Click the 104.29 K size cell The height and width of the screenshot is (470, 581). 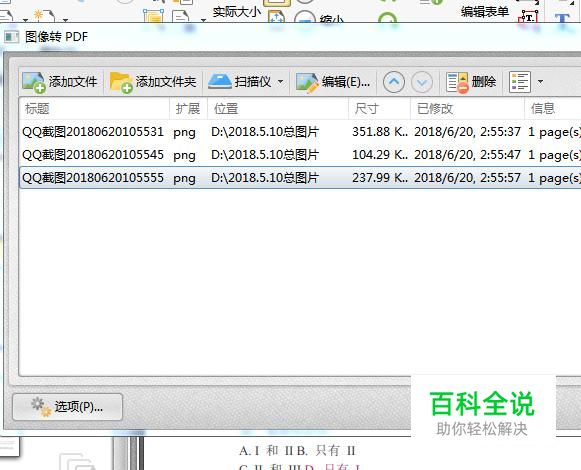pos(379,155)
